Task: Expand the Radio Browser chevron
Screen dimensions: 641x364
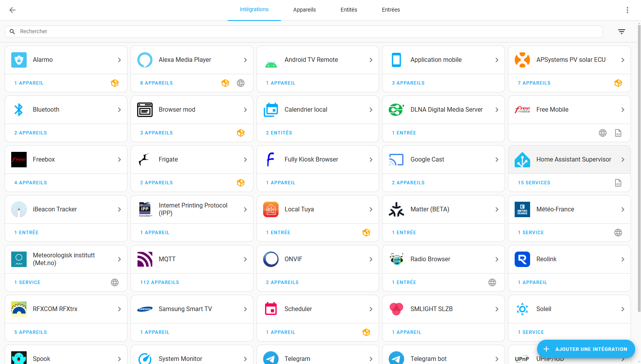Action: coord(497,259)
